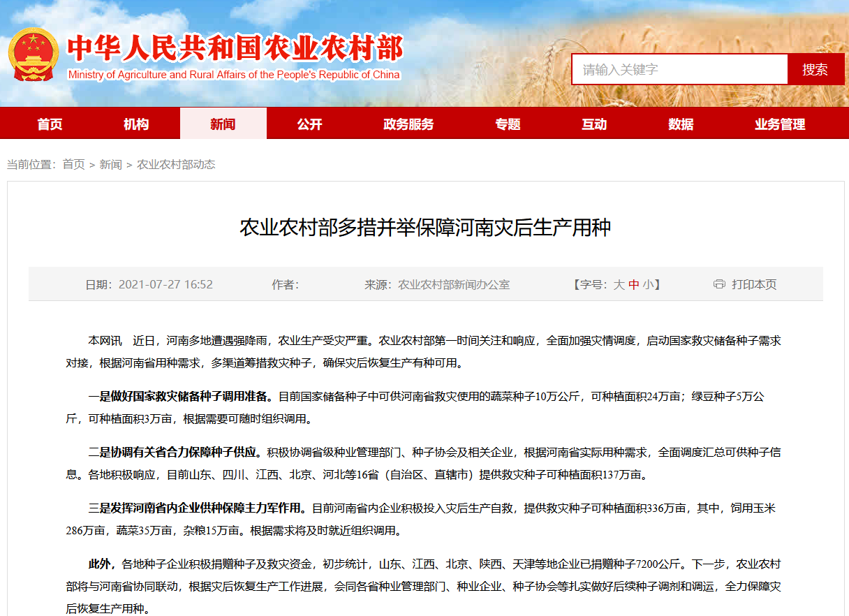Screen dimensions: 849x616
Task: Click the English ministry name under the title
Action: tap(234, 75)
